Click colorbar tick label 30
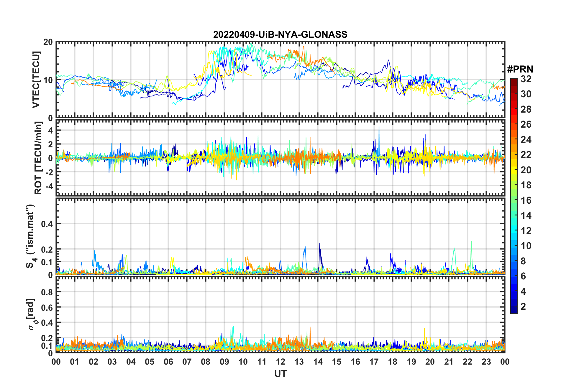 (x=526, y=94)
